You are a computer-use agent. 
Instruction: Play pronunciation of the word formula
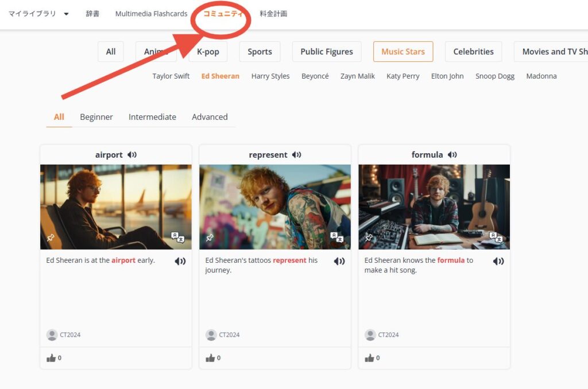(x=452, y=155)
